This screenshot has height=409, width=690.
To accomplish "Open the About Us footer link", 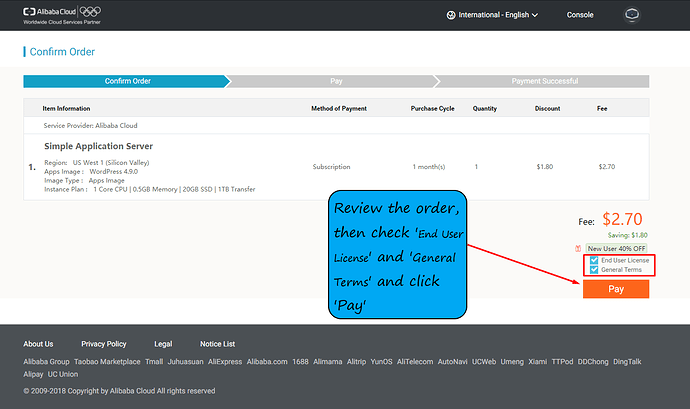I will pyautogui.click(x=38, y=344).
